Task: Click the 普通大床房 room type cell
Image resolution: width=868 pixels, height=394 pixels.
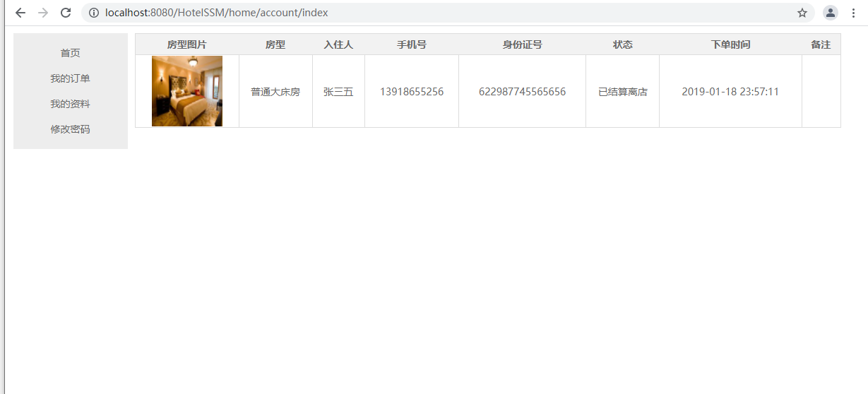Action: click(275, 92)
